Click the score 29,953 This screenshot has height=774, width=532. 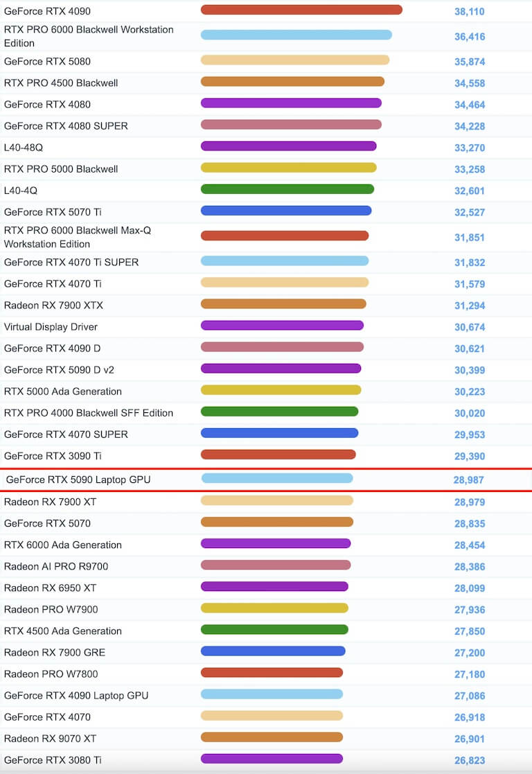coord(470,435)
